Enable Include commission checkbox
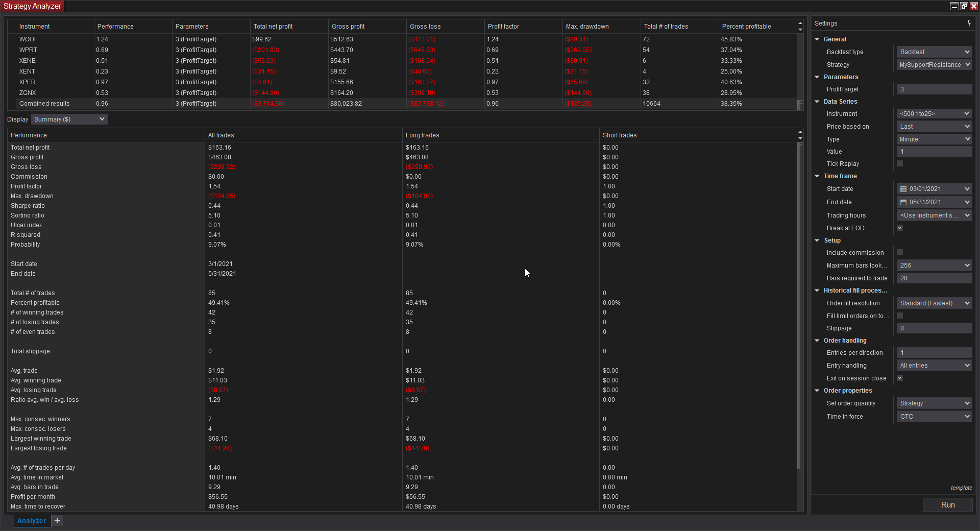 point(900,252)
